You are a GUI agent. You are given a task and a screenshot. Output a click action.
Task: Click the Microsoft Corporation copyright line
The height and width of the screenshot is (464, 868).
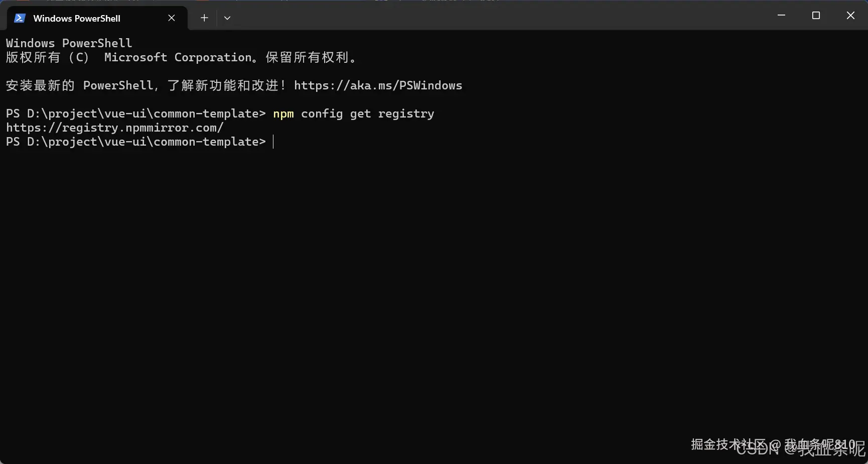pyautogui.click(x=182, y=57)
